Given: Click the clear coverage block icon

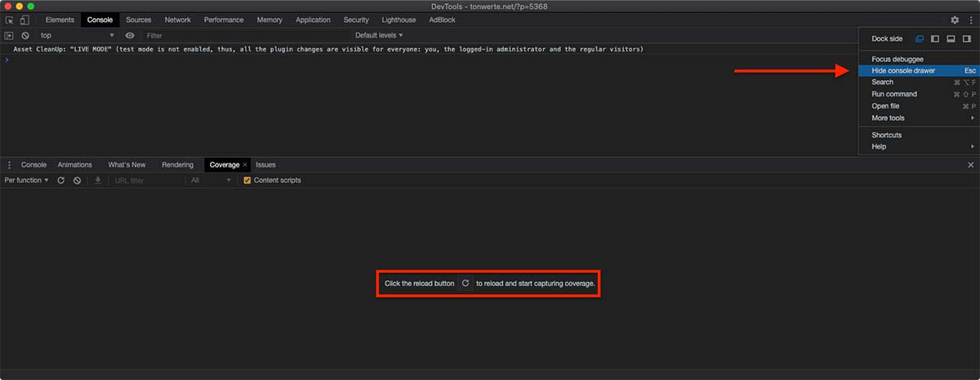Looking at the screenshot, I should [x=77, y=180].
